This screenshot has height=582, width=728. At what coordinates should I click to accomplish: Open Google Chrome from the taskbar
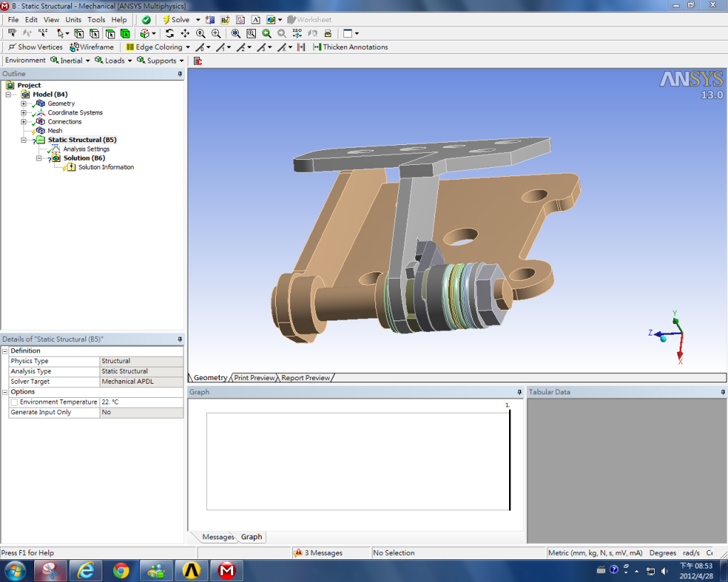[121, 570]
